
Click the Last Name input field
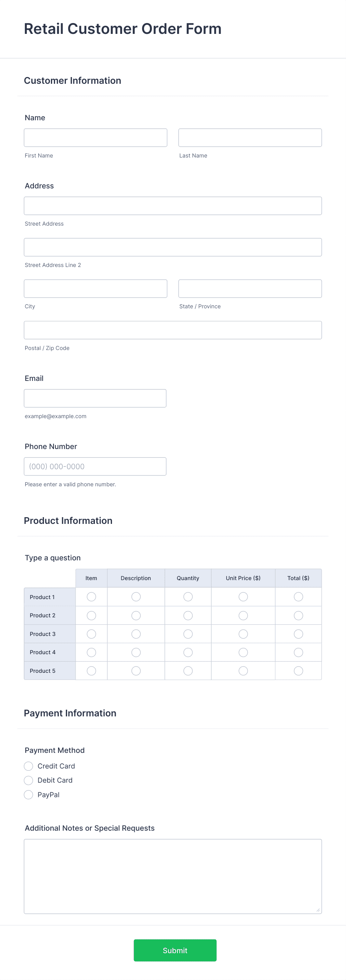tap(250, 137)
